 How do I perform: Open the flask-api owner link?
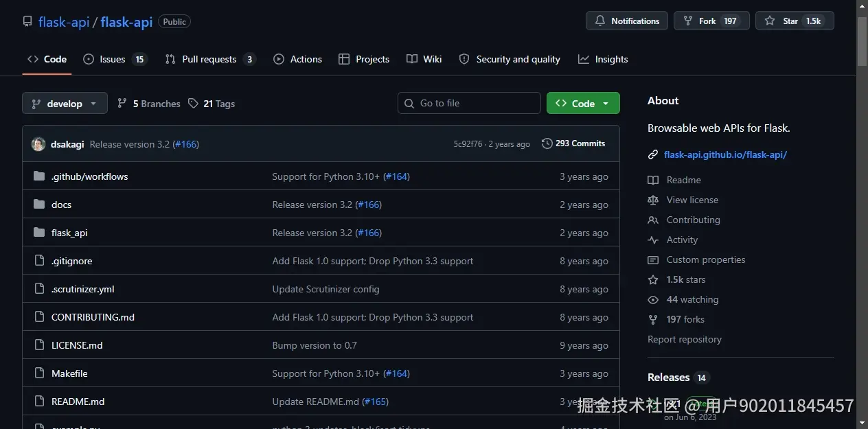tap(64, 22)
